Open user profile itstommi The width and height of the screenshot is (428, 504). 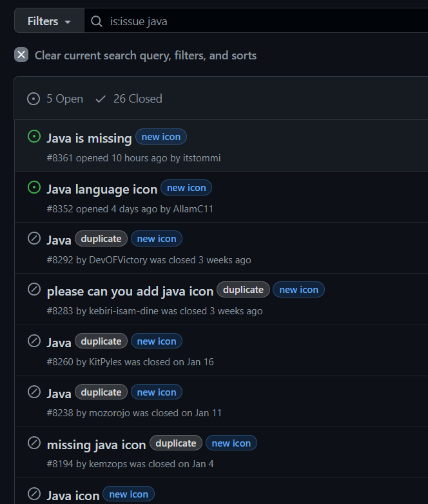[202, 158]
